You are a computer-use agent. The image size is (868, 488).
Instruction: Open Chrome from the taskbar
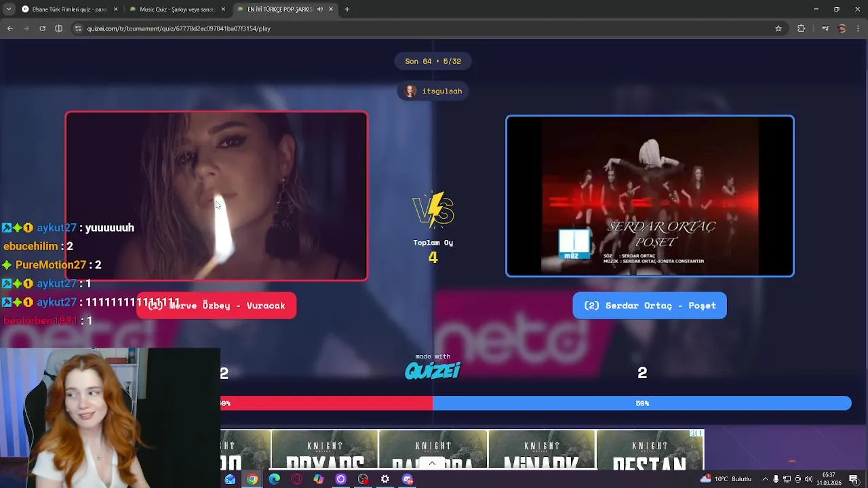click(252, 479)
